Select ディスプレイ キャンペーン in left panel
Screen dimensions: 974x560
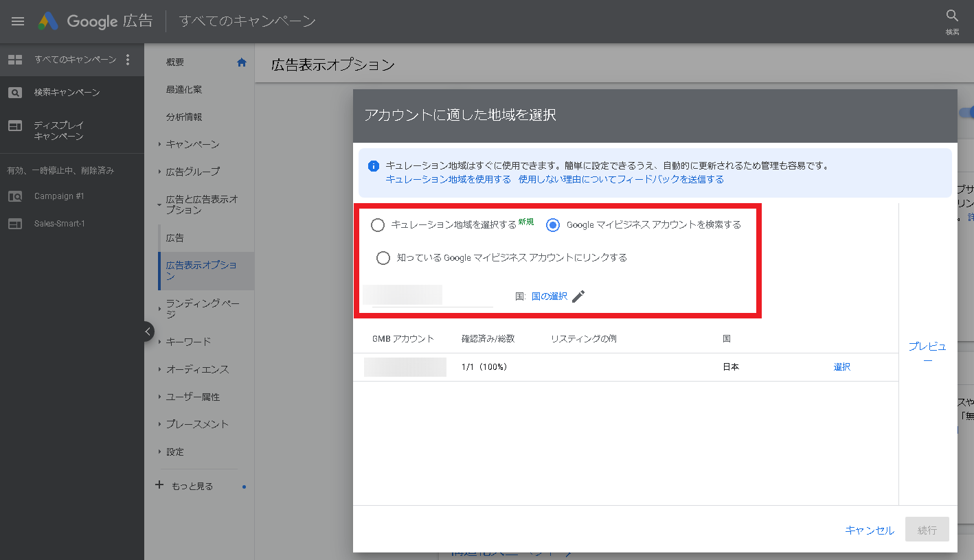point(59,131)
